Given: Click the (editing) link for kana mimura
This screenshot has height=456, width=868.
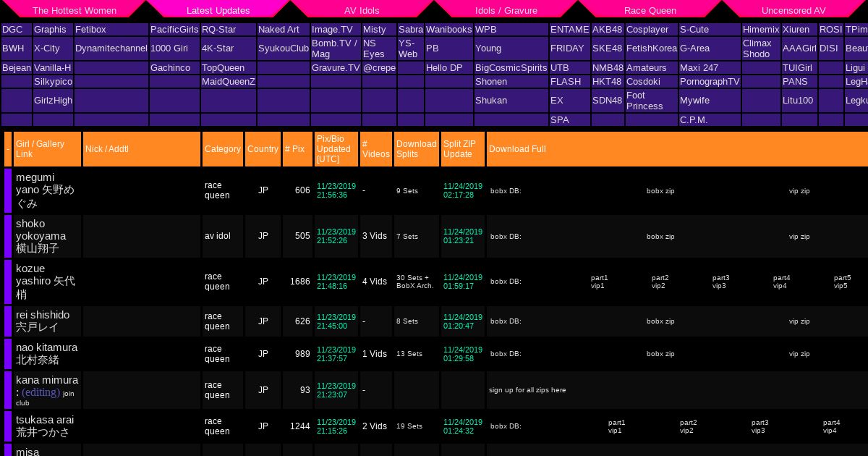Looking at the screenshot, I should [41, 392].
